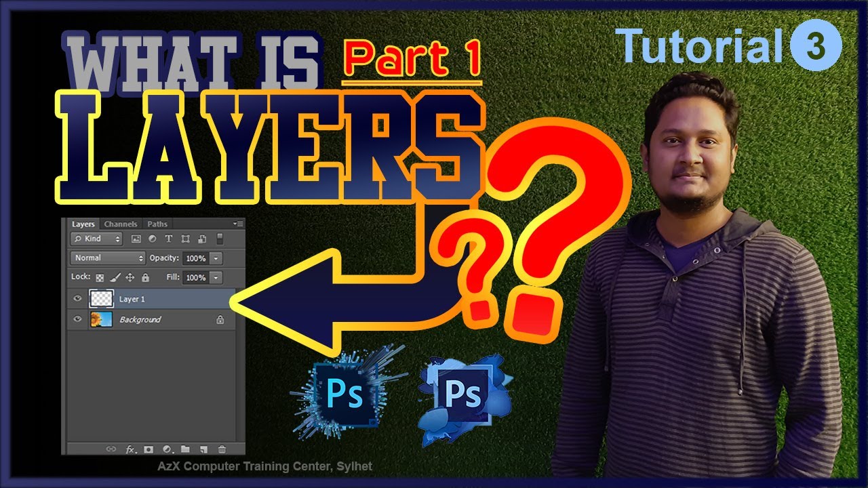The width and height of the screenshot is (868, 488).
Task: Click the 'Layer 1' layer name
Action: click(x=132, y=299)
